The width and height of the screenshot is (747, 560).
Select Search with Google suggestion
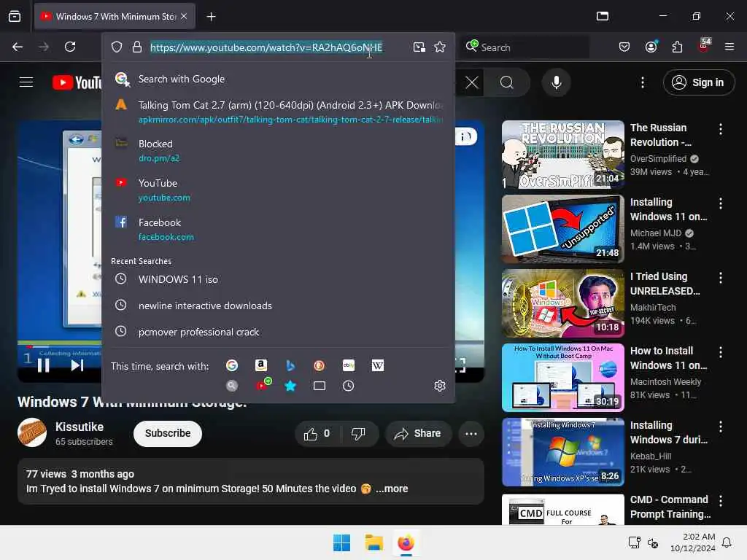pyautogui.click(x=278, y=79)
